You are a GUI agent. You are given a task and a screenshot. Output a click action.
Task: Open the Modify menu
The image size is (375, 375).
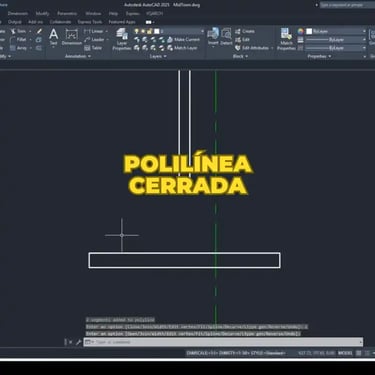click(42, 14)
